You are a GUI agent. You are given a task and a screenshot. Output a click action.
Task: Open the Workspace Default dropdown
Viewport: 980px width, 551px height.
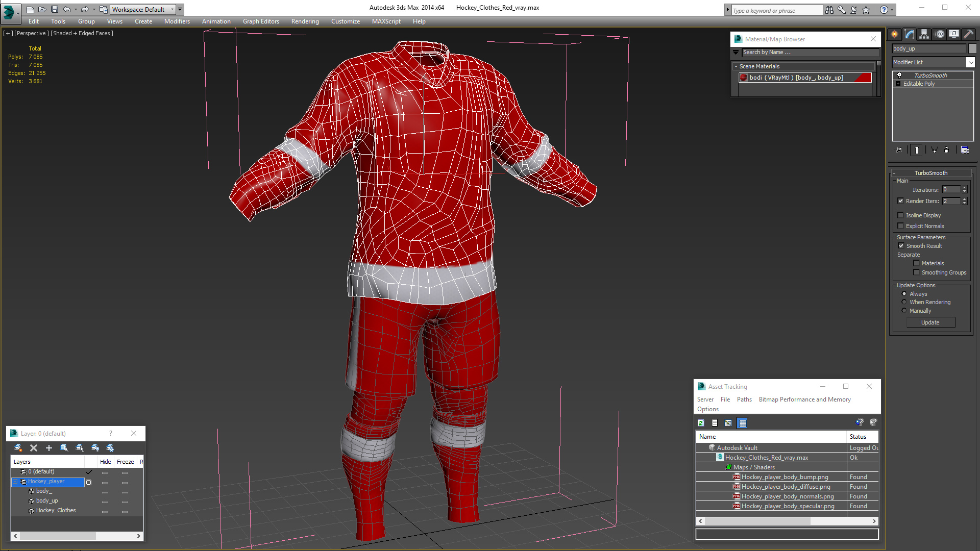point(172,9)
